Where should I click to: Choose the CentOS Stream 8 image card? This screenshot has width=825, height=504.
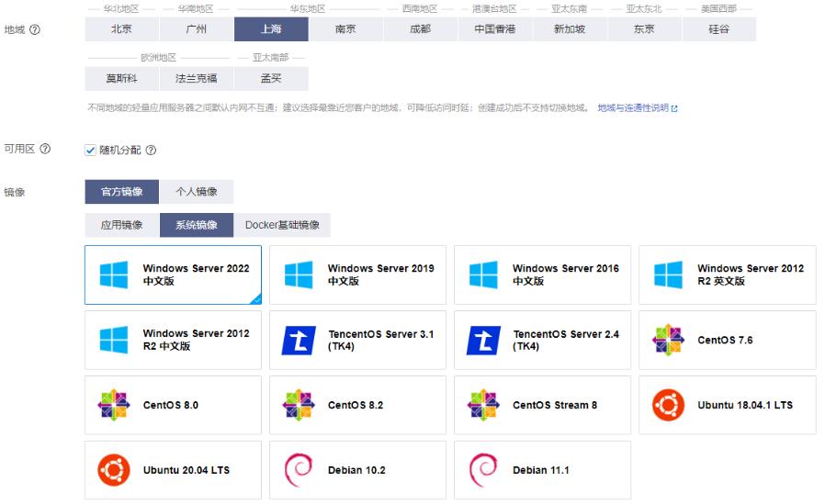542,405
